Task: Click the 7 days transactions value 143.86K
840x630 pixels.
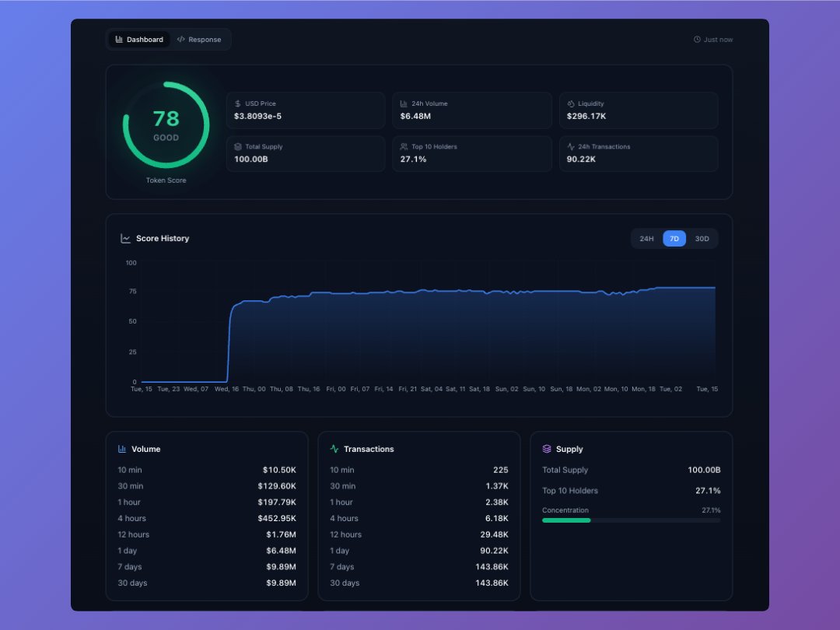Action: tap(492, 567)
